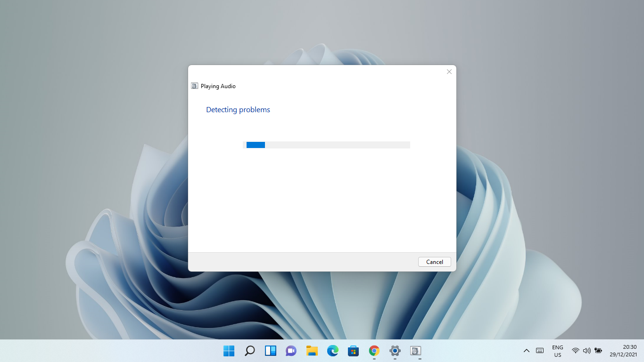Click the Detecting problems heading
Viewport: 644px width, 362px height.
(x=238, y=109)
